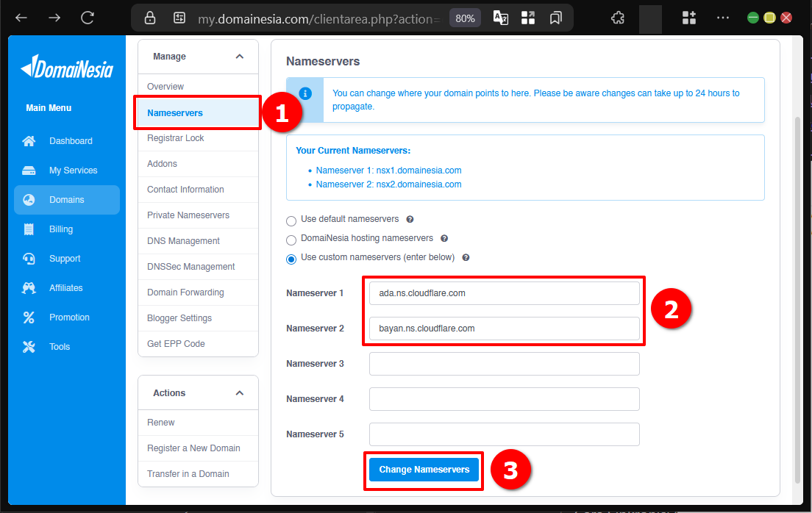
Task: Open the Overview manage item
Action: 198,87
